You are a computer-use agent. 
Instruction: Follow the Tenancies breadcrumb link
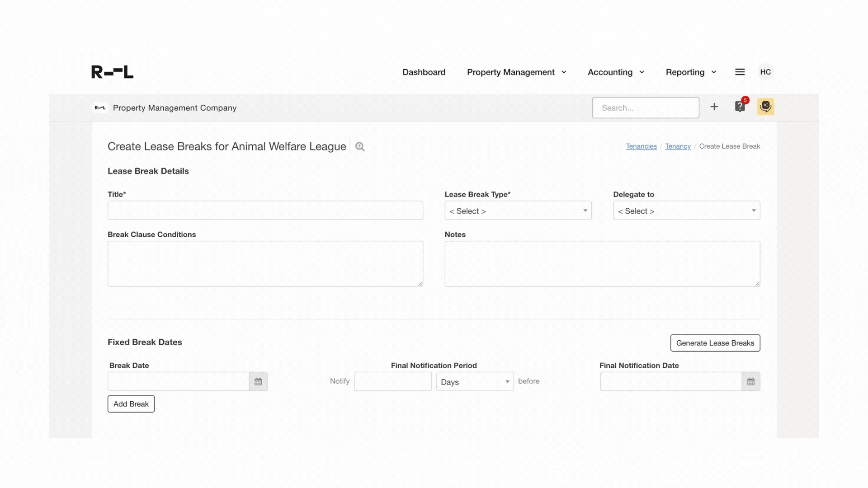pyautogui.click(x=641, y=146)
